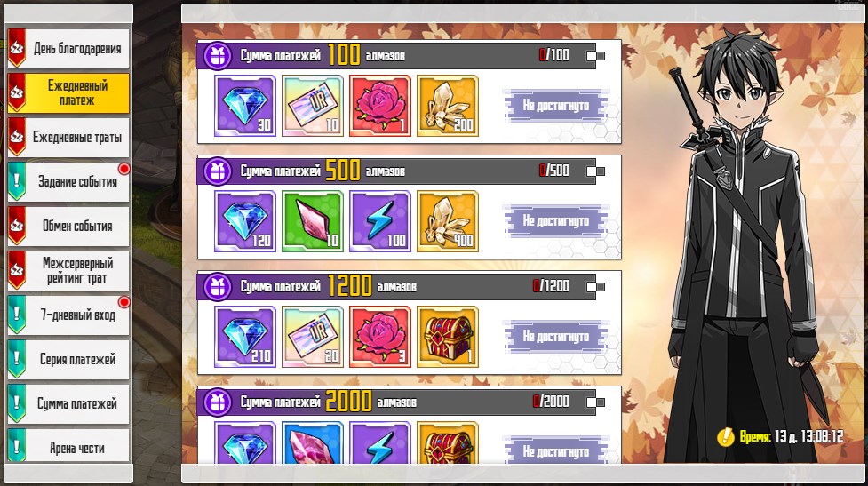Select the pink gem reward with 10

[x=313, y=221]
